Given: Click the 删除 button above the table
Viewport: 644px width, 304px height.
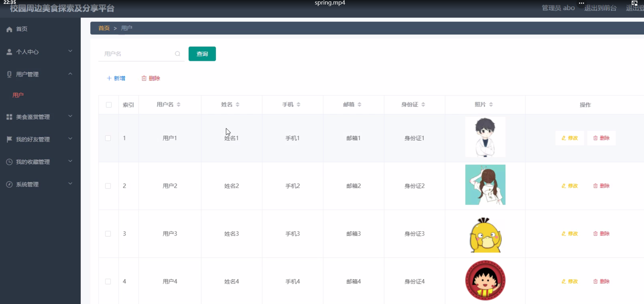Looking at the screenshot, I should pos(151,78).
